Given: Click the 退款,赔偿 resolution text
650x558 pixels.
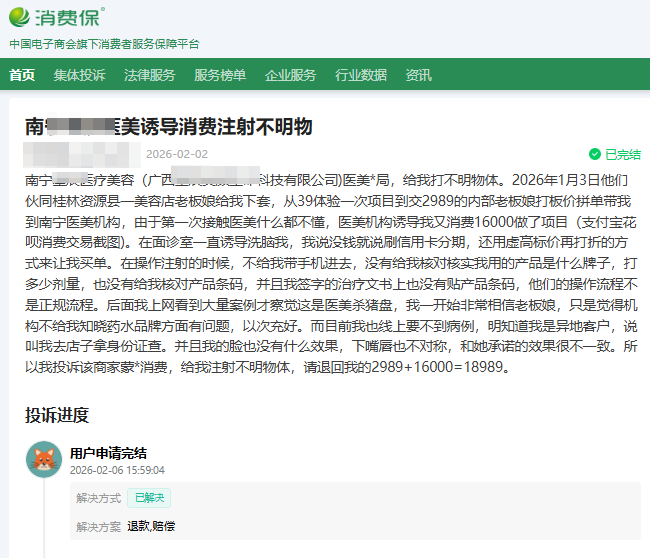Looking at the screenshot, I should (150, 526).
